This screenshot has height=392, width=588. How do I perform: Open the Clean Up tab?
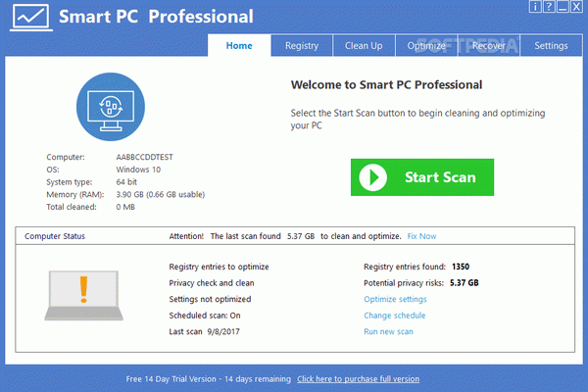point(364,45)
